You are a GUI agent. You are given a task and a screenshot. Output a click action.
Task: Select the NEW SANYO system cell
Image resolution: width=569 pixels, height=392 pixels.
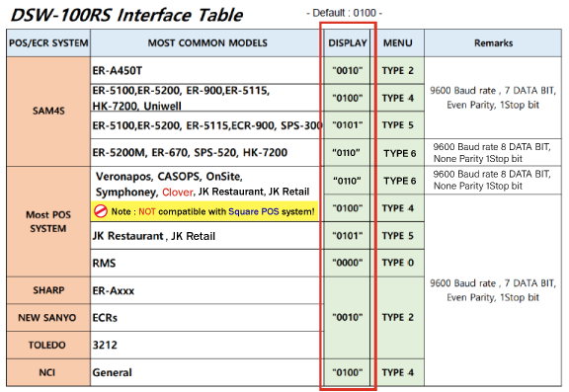48,318
